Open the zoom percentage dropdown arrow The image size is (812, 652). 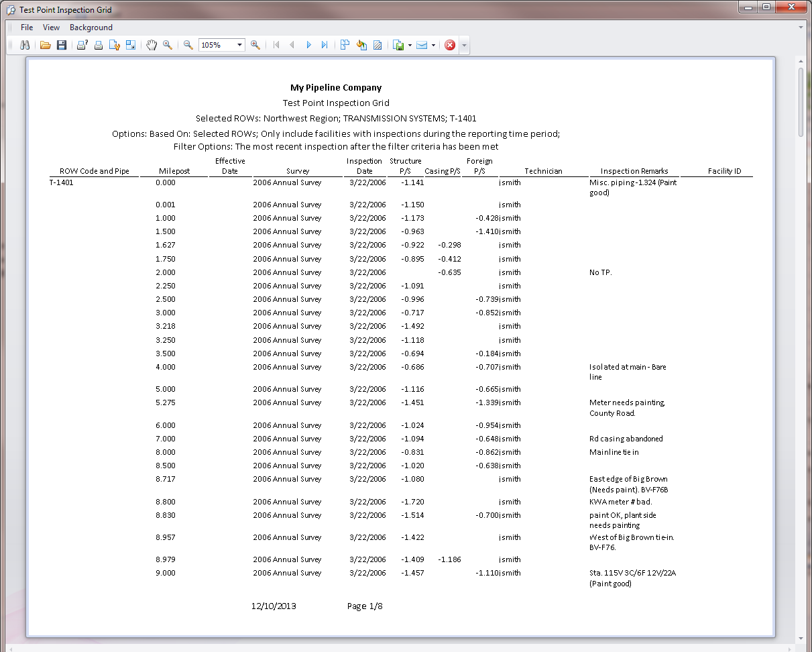(x=240, y=45)
